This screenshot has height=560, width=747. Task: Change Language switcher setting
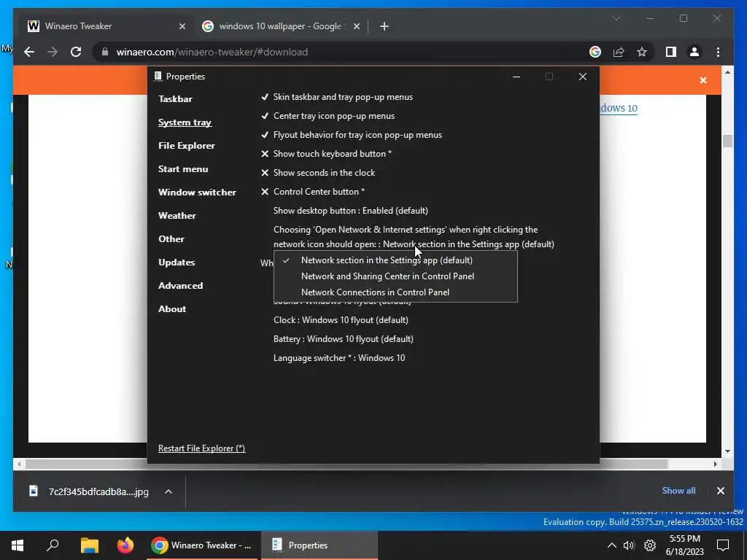pos(339,358)
